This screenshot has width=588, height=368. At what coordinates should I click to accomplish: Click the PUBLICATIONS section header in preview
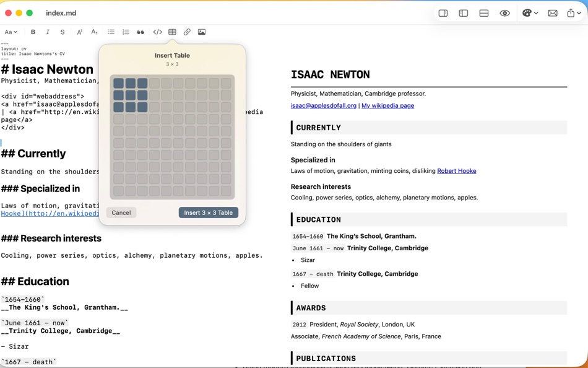tap(429, 358)
